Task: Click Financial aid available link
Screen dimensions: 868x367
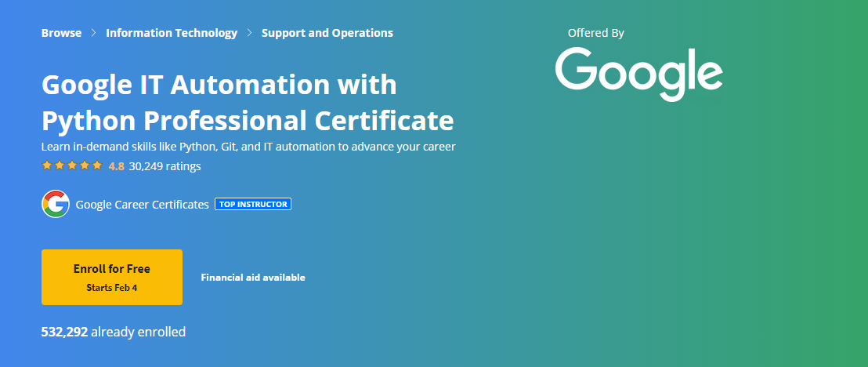Action: click(253, 277)
